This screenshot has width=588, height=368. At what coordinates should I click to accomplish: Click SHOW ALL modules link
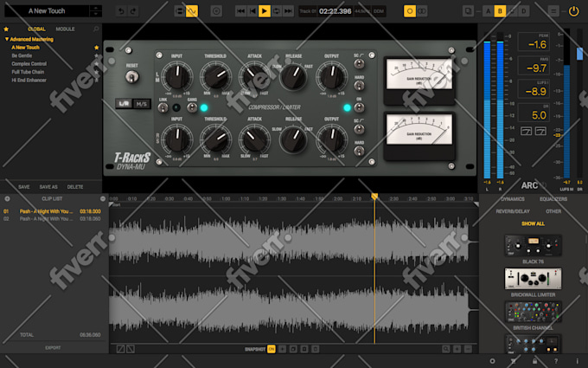coord(533,223)
